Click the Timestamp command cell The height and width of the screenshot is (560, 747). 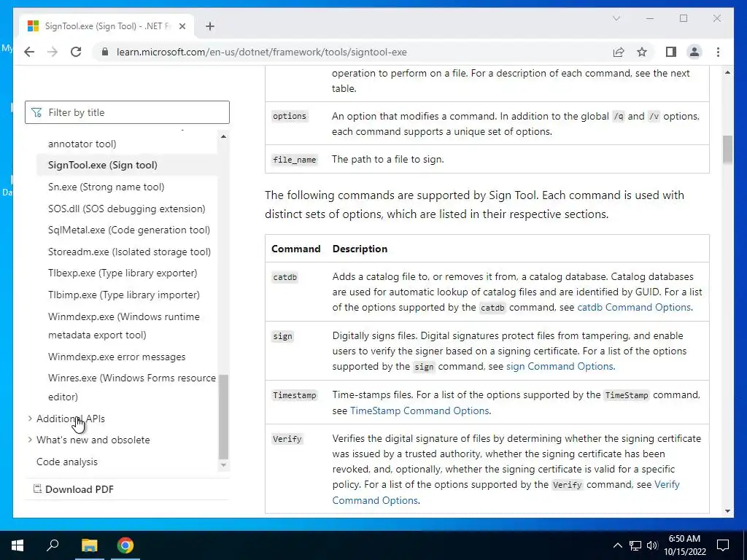click(x=295, y=395)
